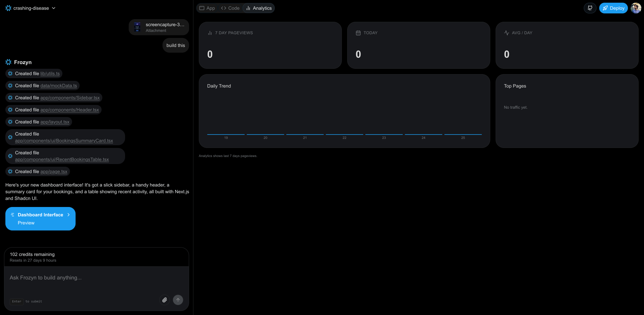This screenshot has height=315, width=644.
Task: Click the rocket icon inside the Deploy button
Action: coord(605,8)
